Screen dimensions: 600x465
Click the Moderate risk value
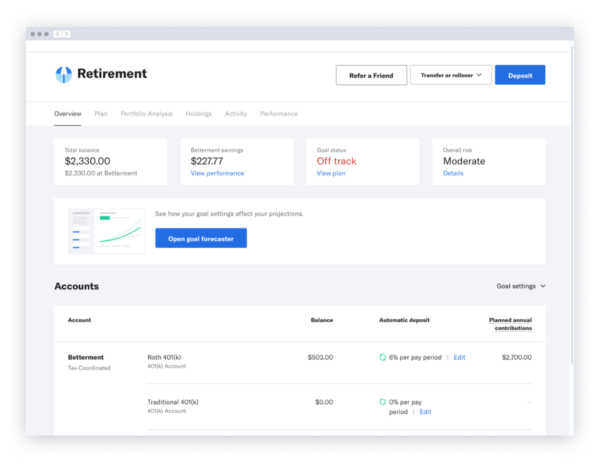click(x=464, y=161)
